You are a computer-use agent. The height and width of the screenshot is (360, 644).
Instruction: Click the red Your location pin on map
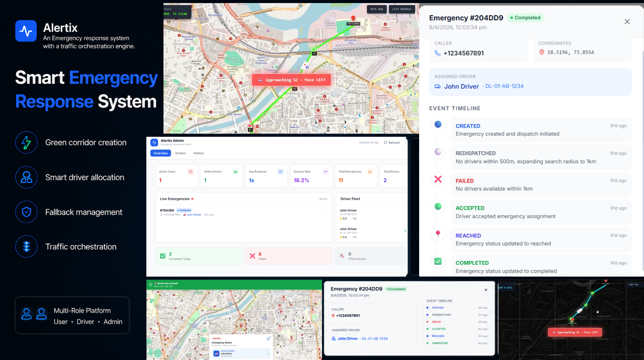click(353, 18)
